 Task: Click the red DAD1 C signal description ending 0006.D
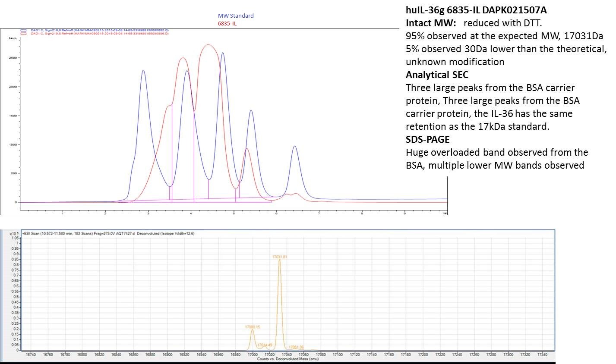pos(100,34)
